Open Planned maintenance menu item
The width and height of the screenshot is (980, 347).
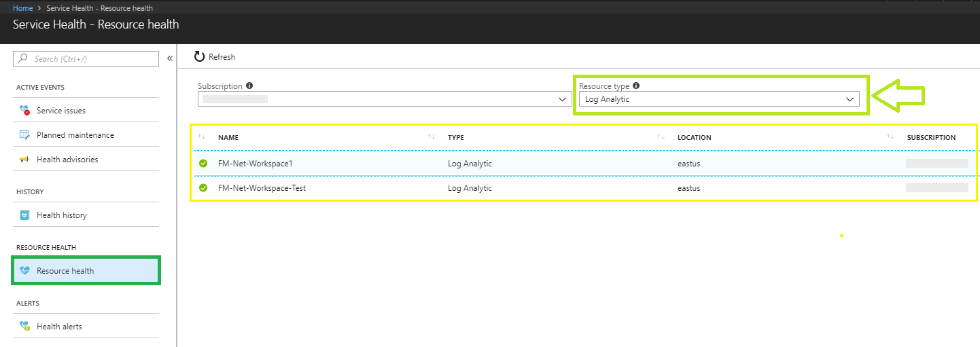click(x=86, y=135)
